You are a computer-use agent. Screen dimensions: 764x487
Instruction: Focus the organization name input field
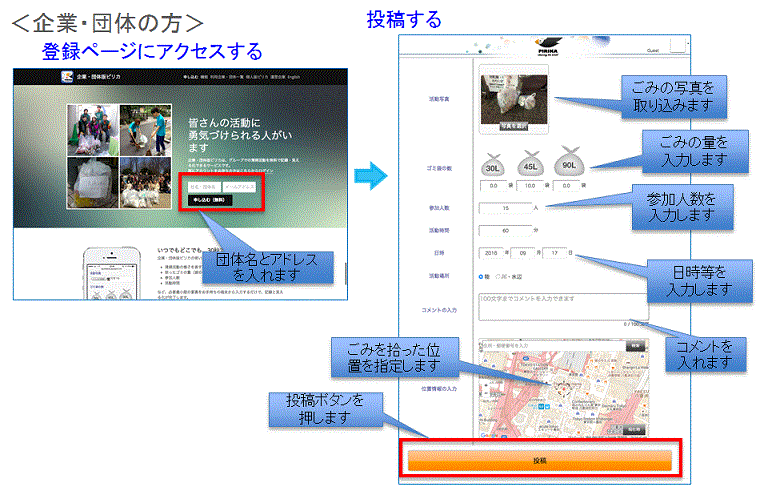point(203,186)
